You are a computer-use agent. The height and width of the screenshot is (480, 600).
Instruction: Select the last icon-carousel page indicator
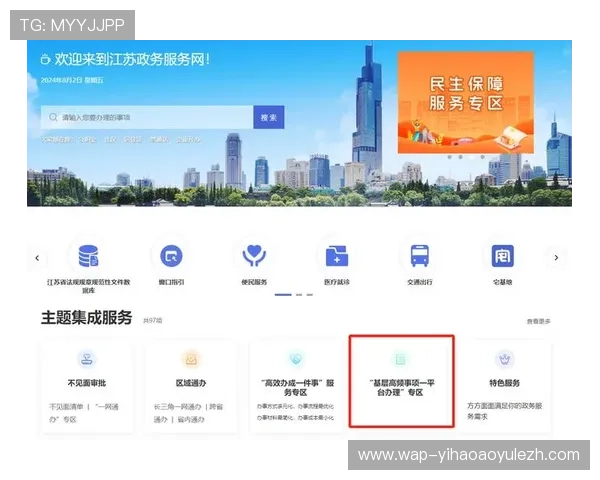pyautogui.click(x=310, y=295)
